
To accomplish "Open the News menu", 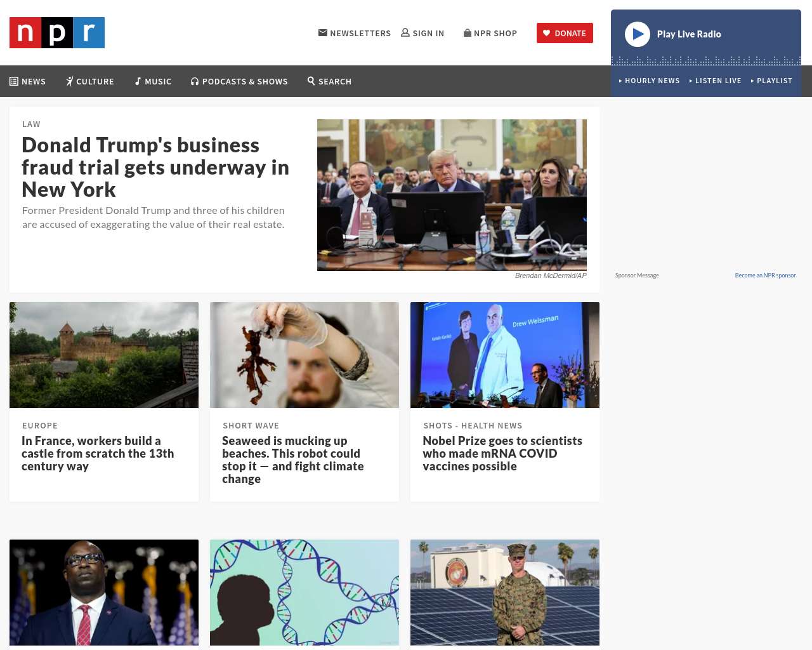I will [27, 81].
